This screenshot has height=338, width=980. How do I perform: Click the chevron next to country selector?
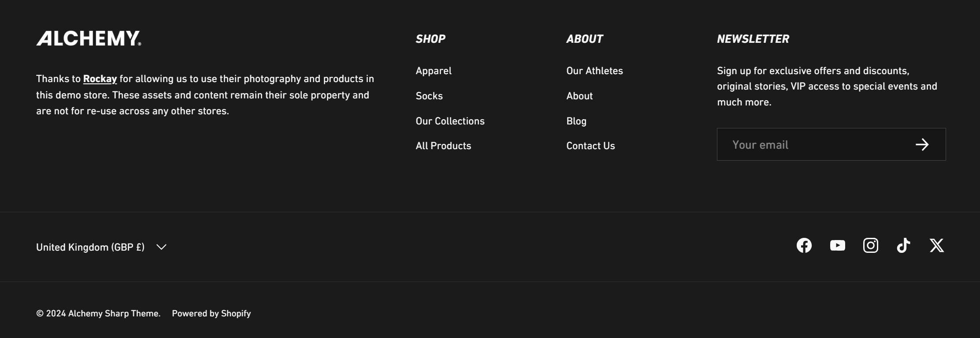[x=161, y=247]
